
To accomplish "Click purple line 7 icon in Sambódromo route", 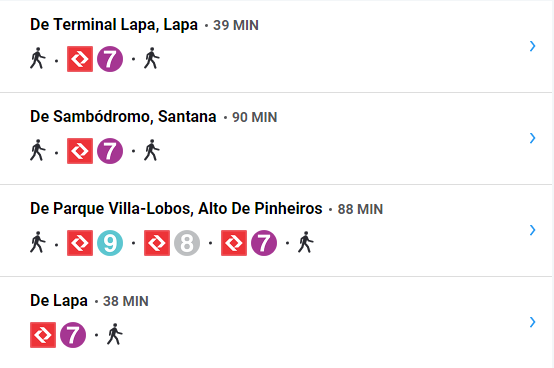I will point(110,151).
